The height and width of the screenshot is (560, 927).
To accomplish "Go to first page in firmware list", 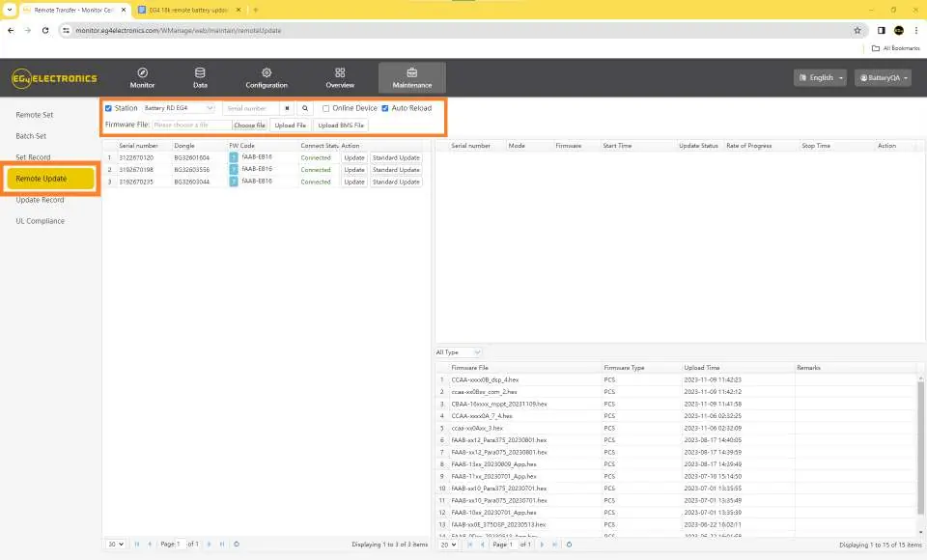I will tap(469, 545).
